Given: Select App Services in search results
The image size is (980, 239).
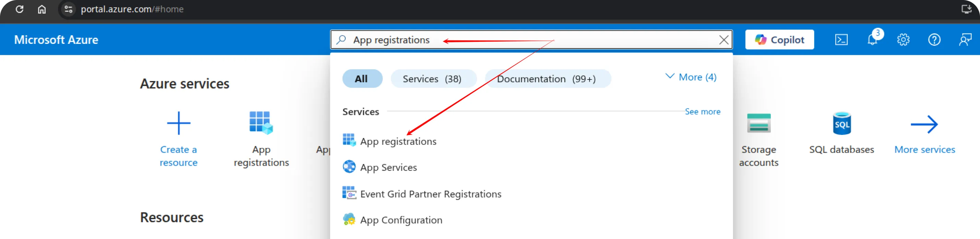Looking at the screenshot, I should (x=388, y=167).
